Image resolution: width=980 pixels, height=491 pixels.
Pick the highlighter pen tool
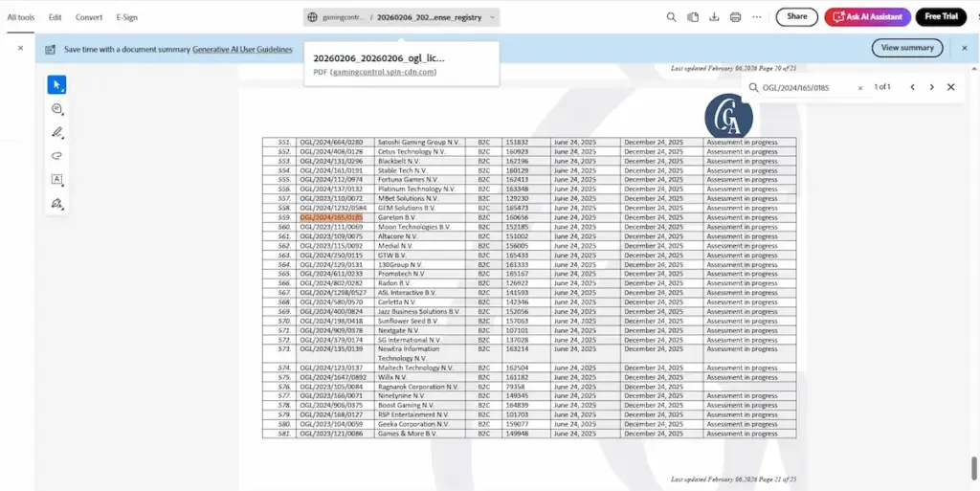click(56, 132)
